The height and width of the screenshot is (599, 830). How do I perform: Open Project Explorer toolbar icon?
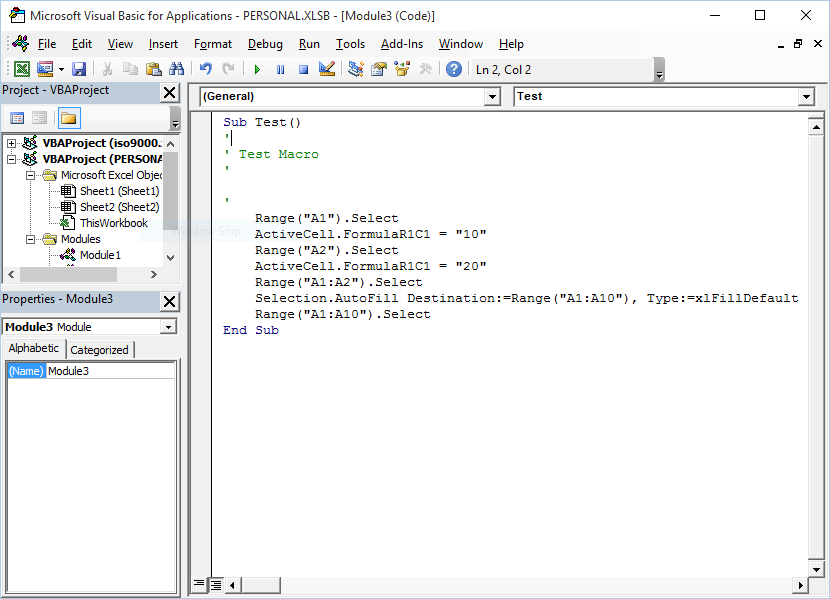[x=356, y=69]
